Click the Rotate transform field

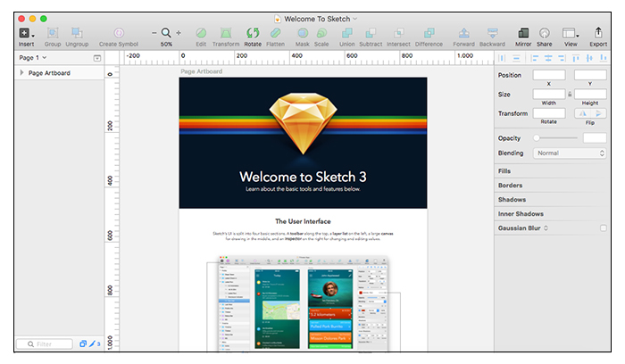(x=549, y=113)
